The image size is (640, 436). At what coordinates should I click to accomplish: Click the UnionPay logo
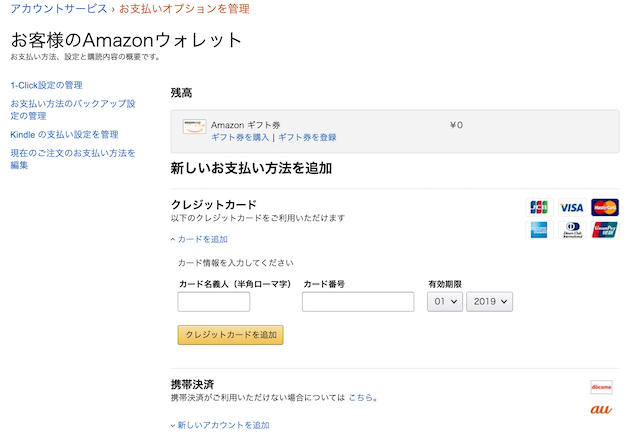[604, 230]
